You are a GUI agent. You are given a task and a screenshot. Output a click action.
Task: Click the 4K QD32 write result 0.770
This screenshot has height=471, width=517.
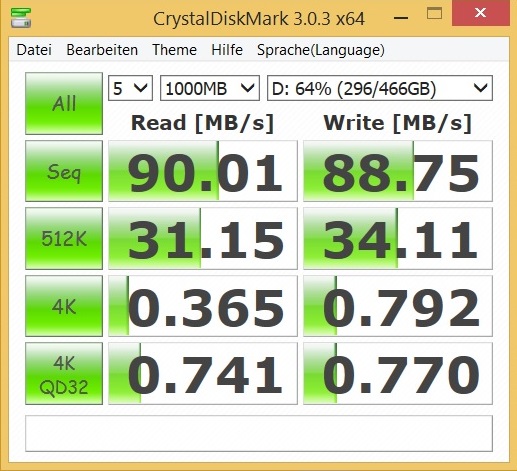398,373
